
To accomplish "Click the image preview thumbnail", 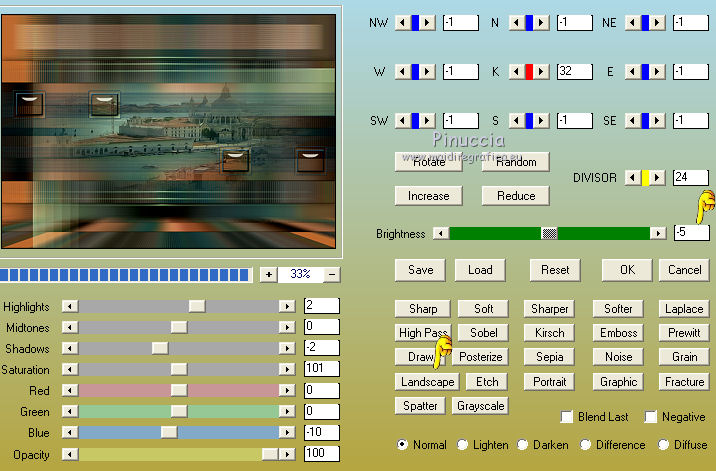I will click(x=168, y=132).
